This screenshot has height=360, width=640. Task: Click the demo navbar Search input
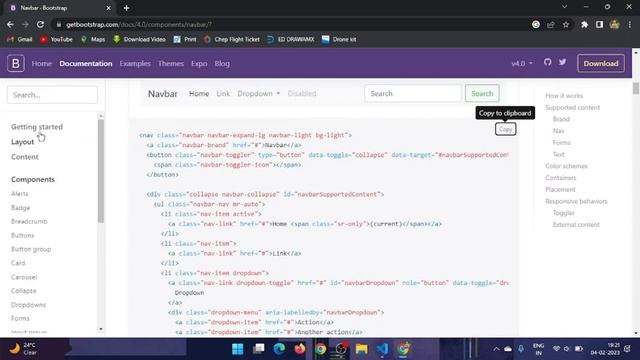[x=413, y=93]
